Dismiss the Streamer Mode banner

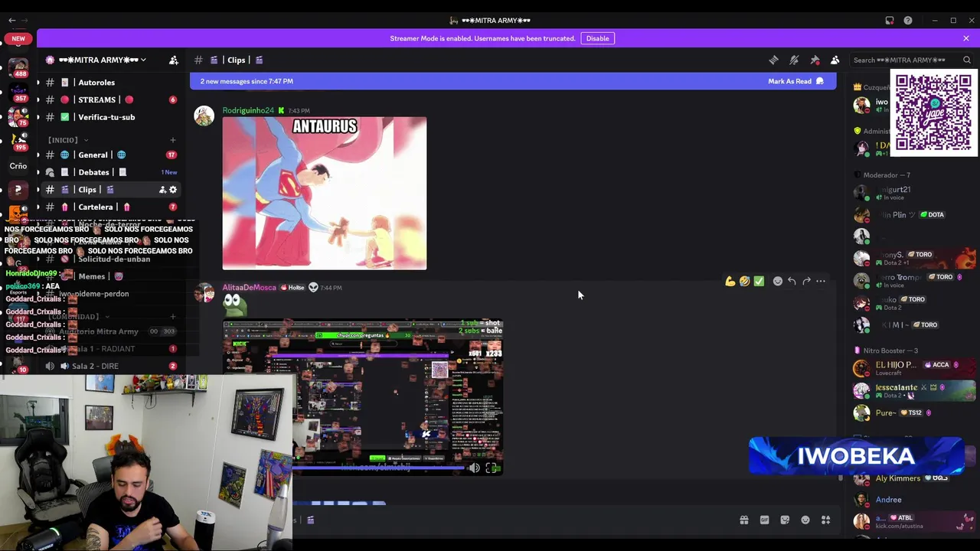pos(966,38)
